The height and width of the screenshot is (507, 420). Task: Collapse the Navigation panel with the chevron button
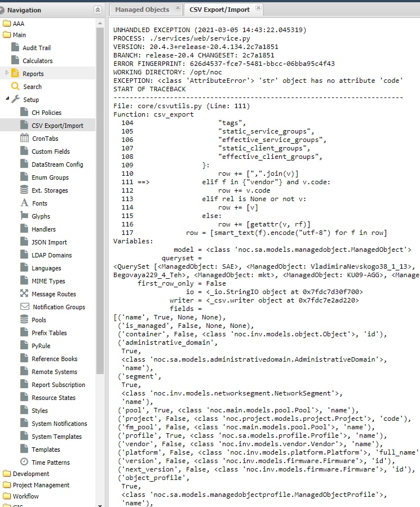tap(98, 10)
